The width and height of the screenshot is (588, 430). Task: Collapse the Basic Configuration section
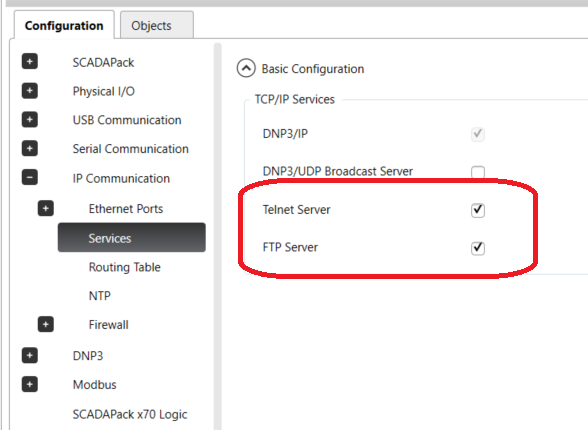pyautogui.click(x=246, y=68)
